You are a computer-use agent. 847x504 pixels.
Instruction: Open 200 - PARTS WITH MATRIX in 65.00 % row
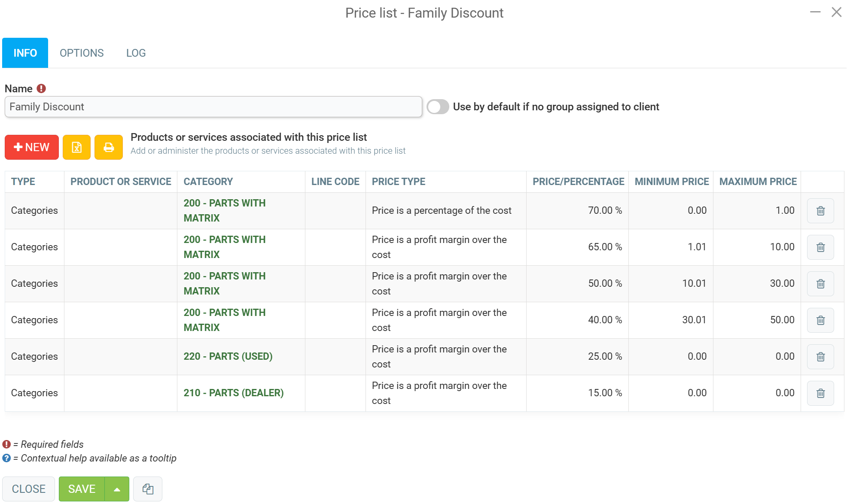coord(225,247)
